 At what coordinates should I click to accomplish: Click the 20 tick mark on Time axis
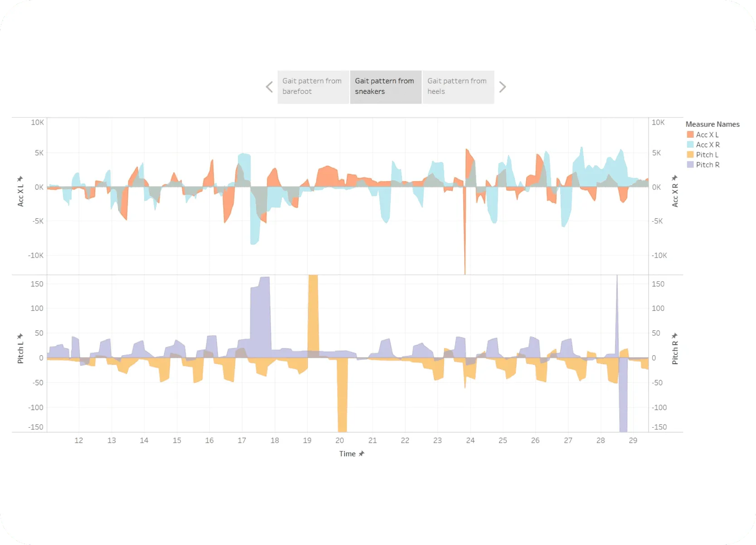[x=340, y=440]
